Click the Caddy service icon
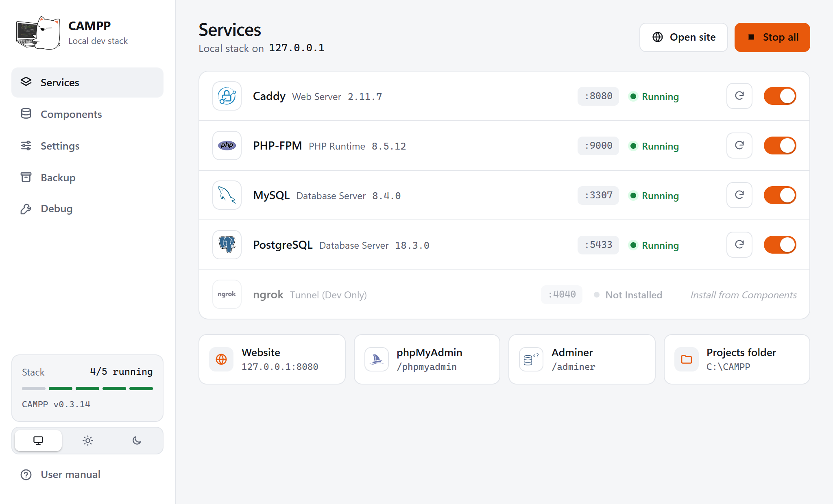Viewport: 833px width, 504px height. coord(227,96)
